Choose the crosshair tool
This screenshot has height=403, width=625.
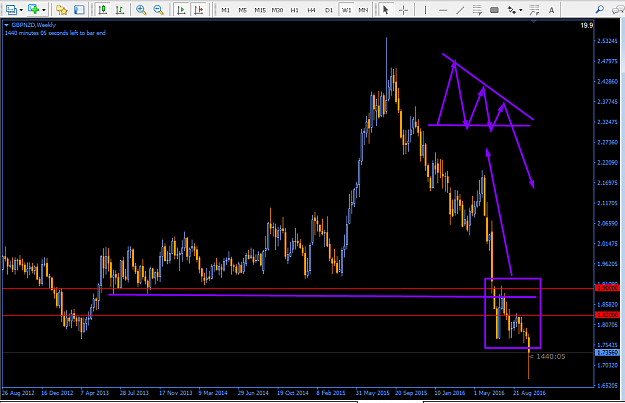click(x=403, y=10)
